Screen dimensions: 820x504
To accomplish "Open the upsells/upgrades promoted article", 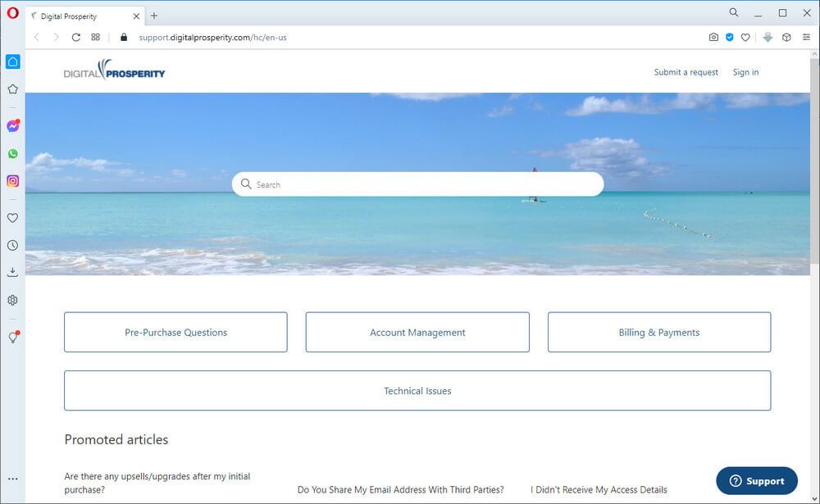I will click(x=157, y=483).
